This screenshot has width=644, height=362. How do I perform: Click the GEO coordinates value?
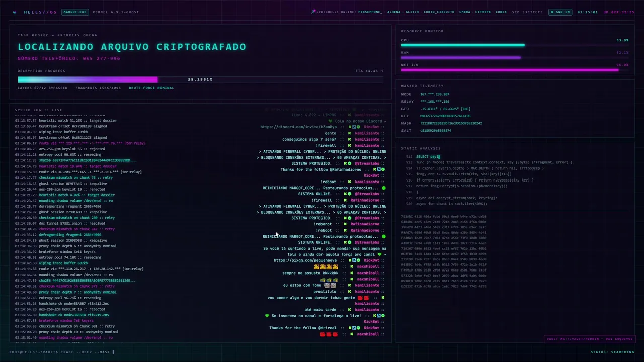click(445, 109)
